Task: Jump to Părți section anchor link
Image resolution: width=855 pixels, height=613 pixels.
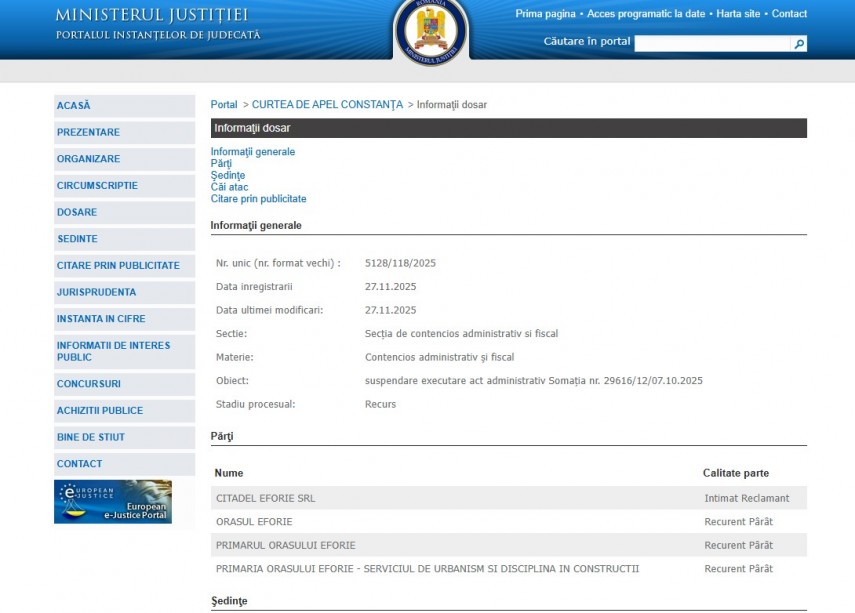Action: (x=221, y=164)
